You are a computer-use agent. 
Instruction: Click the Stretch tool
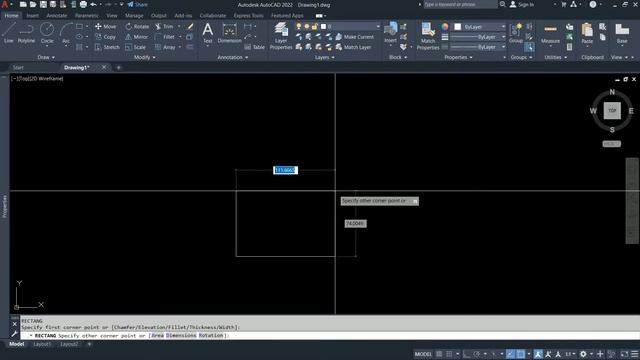[107, 47]
